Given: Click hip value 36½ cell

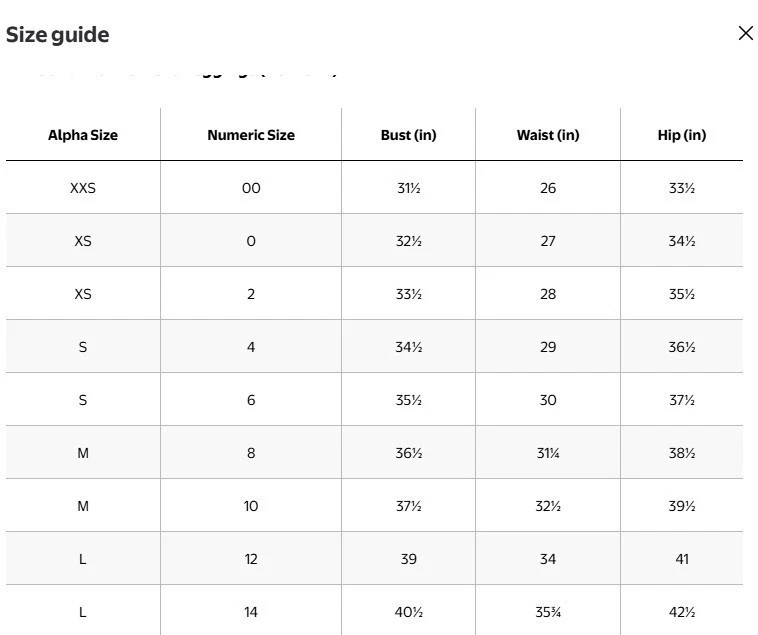Looking at the screenshot, I should click(682, 346).
